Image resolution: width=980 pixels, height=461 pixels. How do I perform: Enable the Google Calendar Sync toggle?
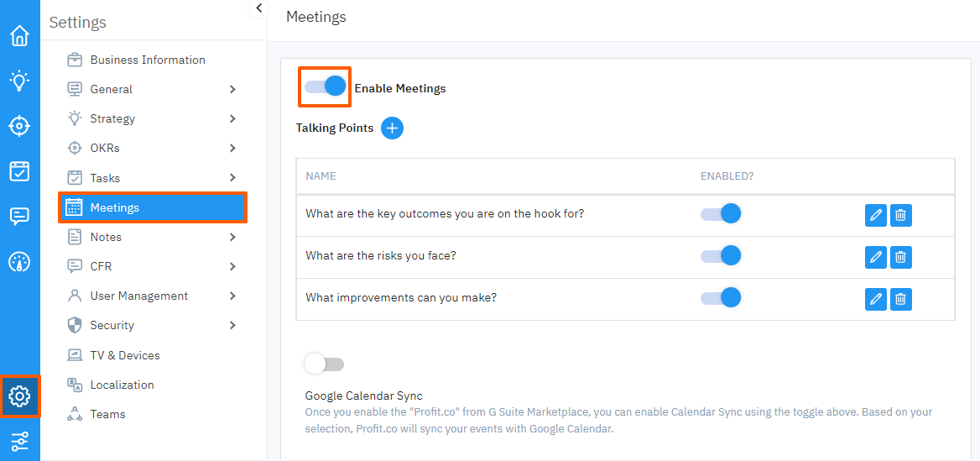coord(324,364)
